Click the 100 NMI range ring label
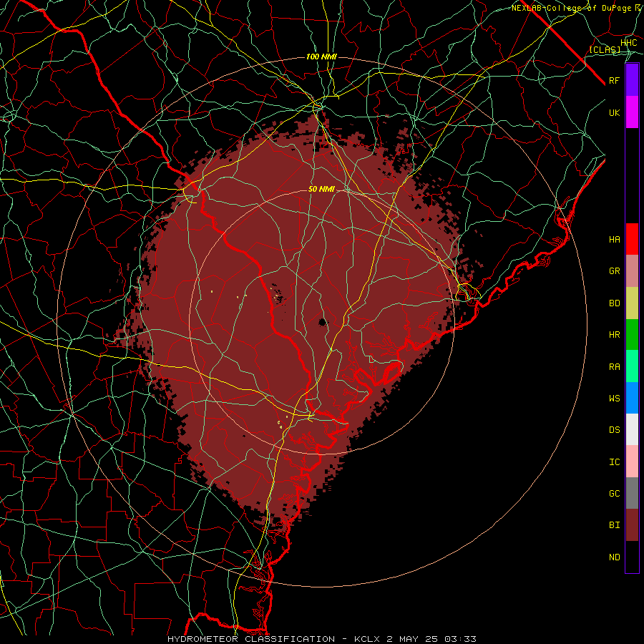 click(x=321, y=57)
